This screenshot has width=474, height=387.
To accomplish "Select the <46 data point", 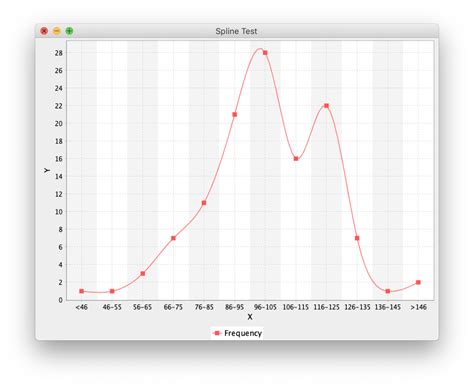I will click(82, 291).
